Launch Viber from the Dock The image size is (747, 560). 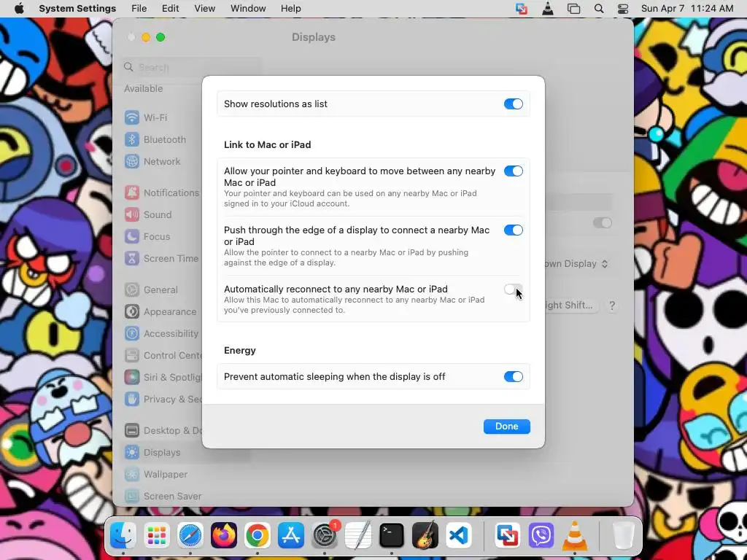point(541,536)
